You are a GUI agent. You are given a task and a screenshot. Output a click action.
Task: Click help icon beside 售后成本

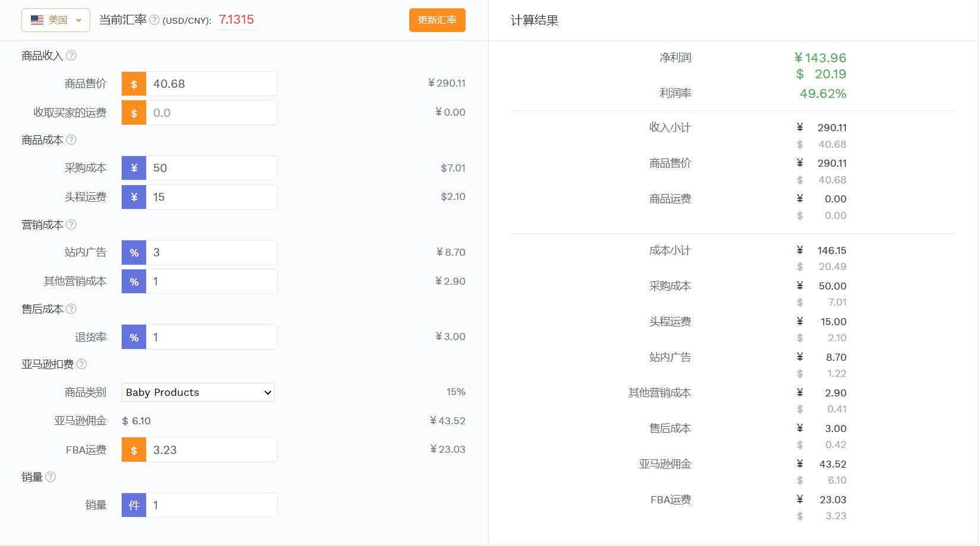71,309
